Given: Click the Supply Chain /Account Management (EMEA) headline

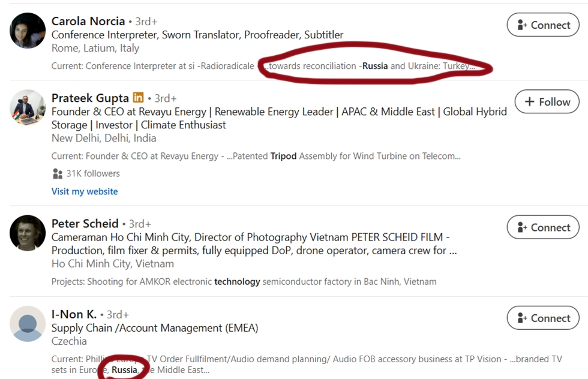Looking at the screenshot, I should tap(155, 328).
